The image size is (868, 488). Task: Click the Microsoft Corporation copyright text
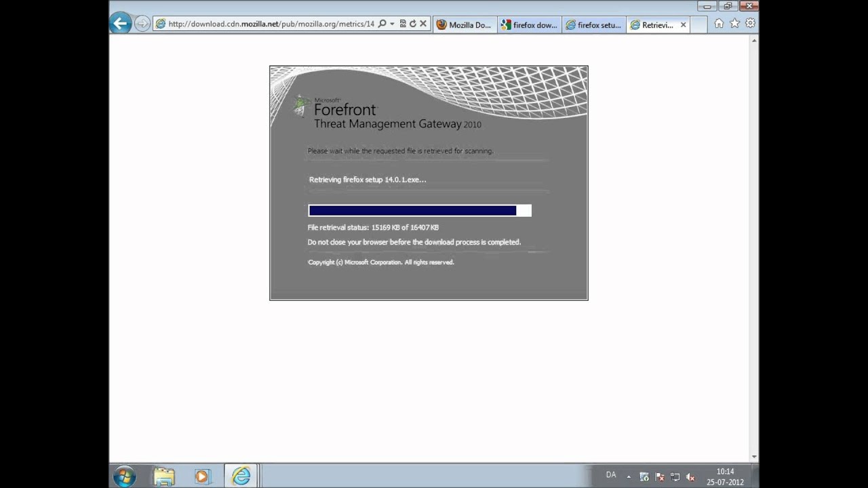[380, 262]
